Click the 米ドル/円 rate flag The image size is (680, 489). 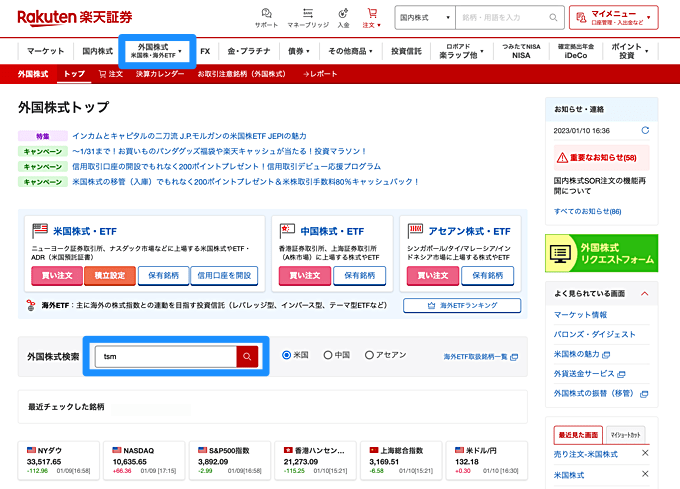coord(459,450)
